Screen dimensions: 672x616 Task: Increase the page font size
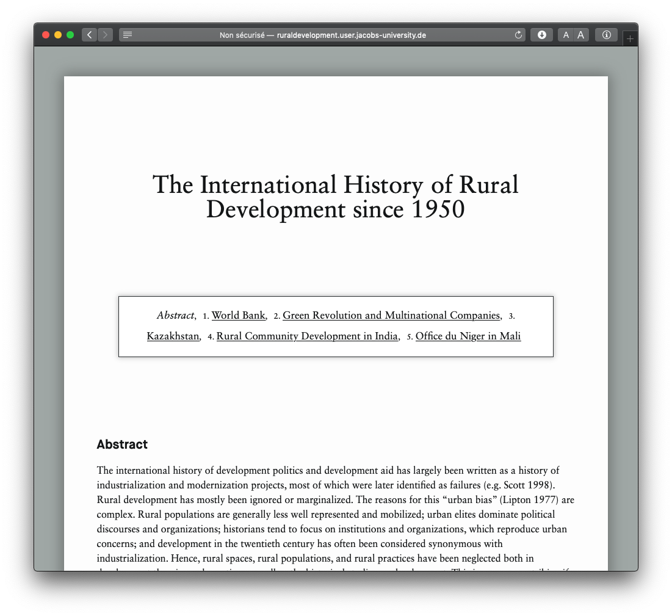point(580,35)
